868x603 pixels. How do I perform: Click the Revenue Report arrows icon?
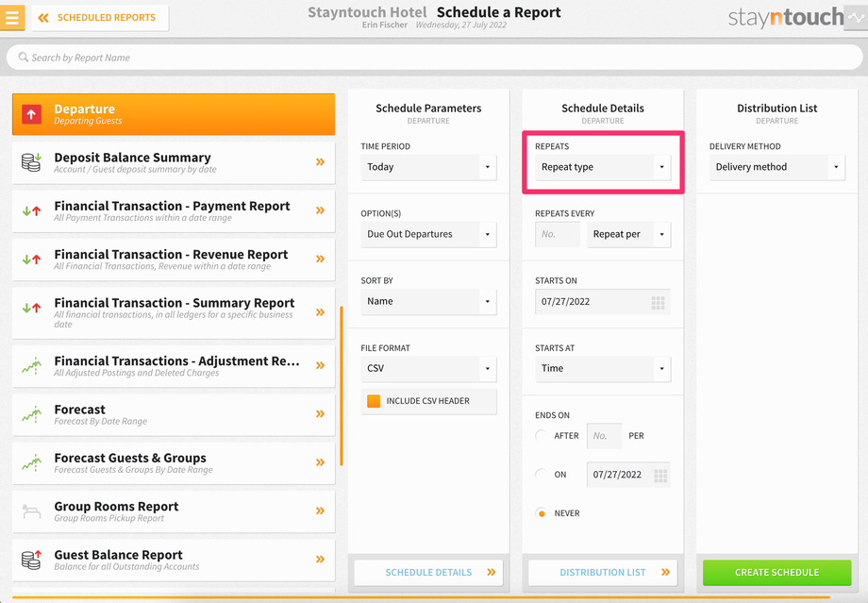coord(31,260)
